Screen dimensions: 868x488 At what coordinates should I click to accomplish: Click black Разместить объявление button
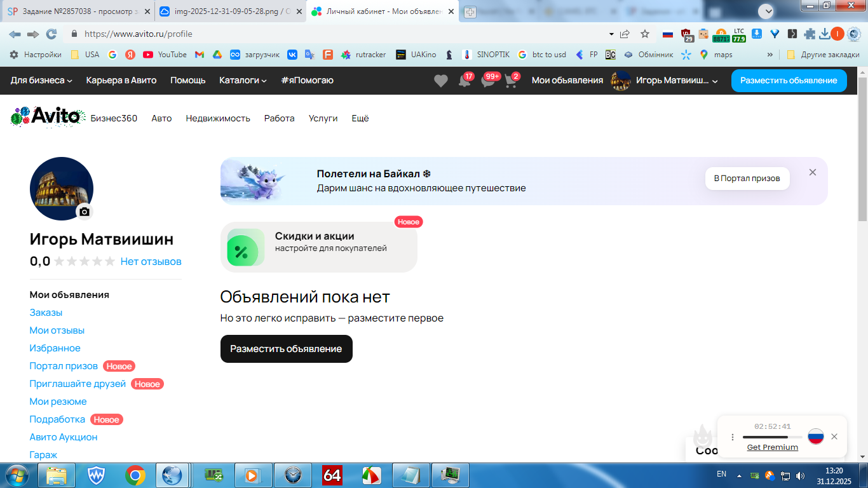(x=286, y=349)
